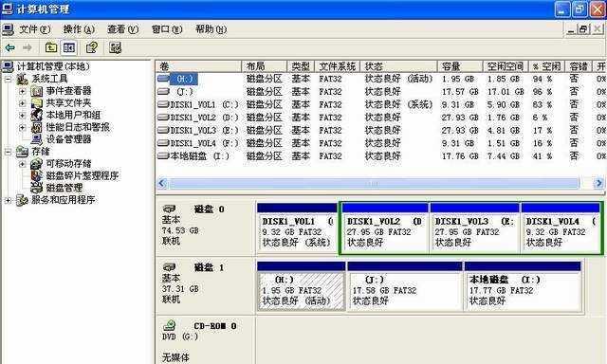Sort by the 卷 column header

click(x=199, y=66)
